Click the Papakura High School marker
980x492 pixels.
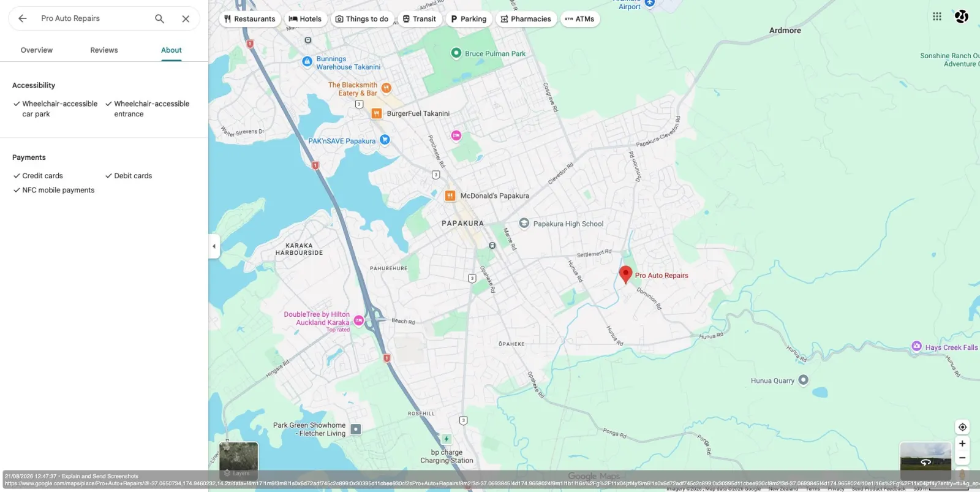(524, 223)
